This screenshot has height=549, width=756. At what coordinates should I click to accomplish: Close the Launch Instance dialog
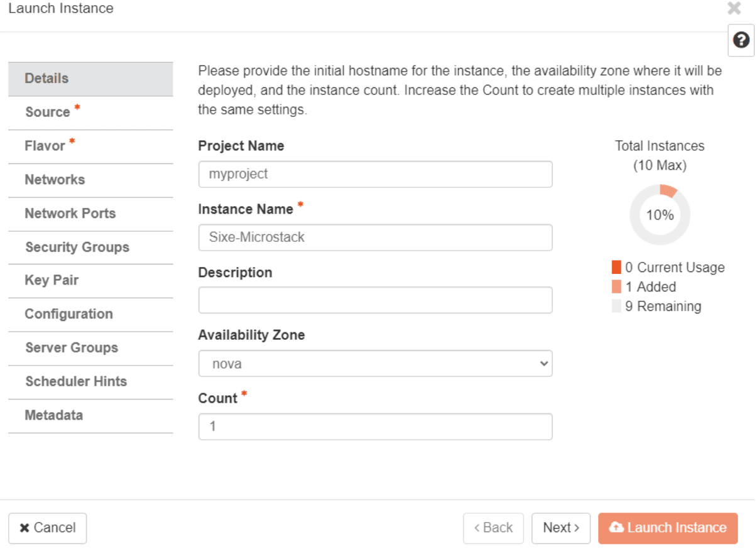click(733, 9)
